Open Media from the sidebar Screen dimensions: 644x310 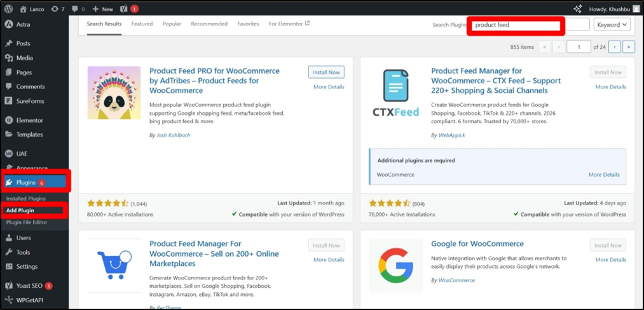point(24,58)
